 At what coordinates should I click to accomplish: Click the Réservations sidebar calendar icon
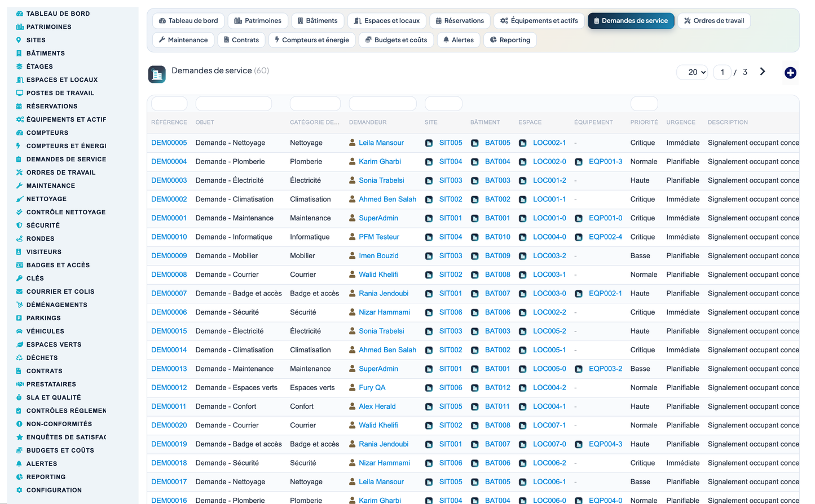(20, 106)
